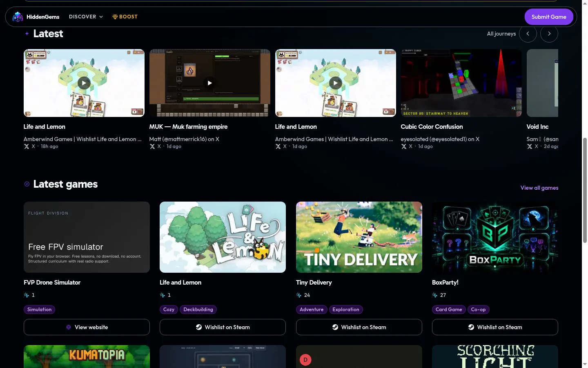The width and height of the screenshot is (588, 368).
Task: Select the Card Game tag
Action: [x=449, y=310]
